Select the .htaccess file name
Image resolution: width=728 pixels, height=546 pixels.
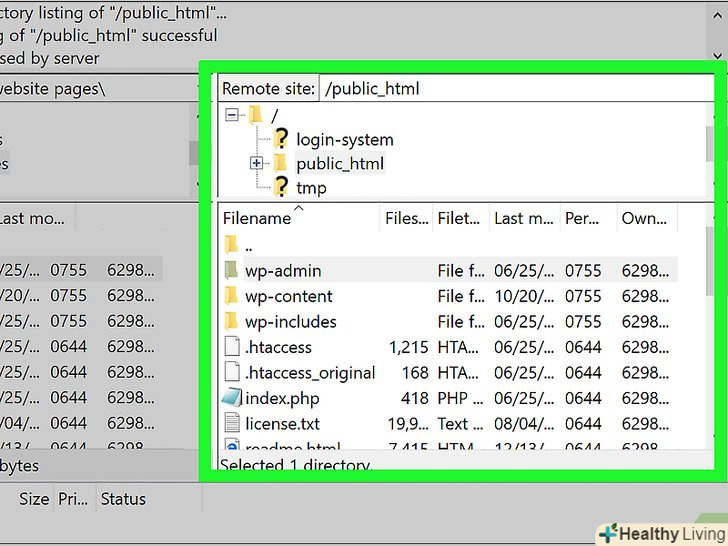278,347
